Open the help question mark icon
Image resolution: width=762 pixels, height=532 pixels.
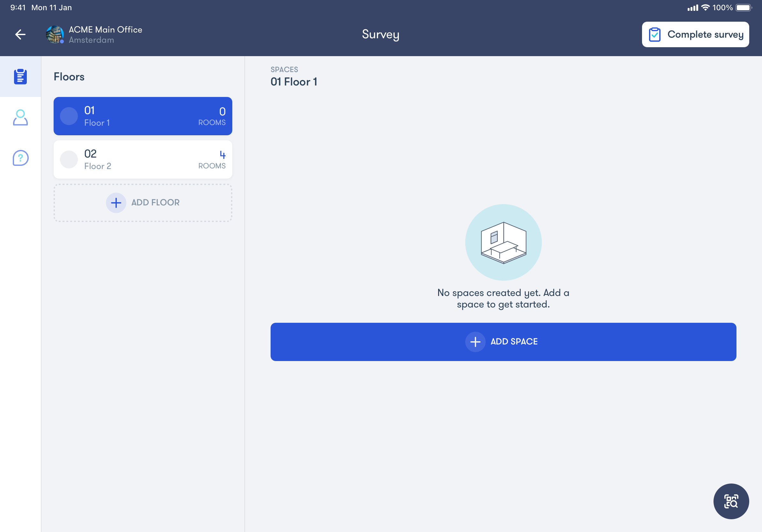(20, 158)
